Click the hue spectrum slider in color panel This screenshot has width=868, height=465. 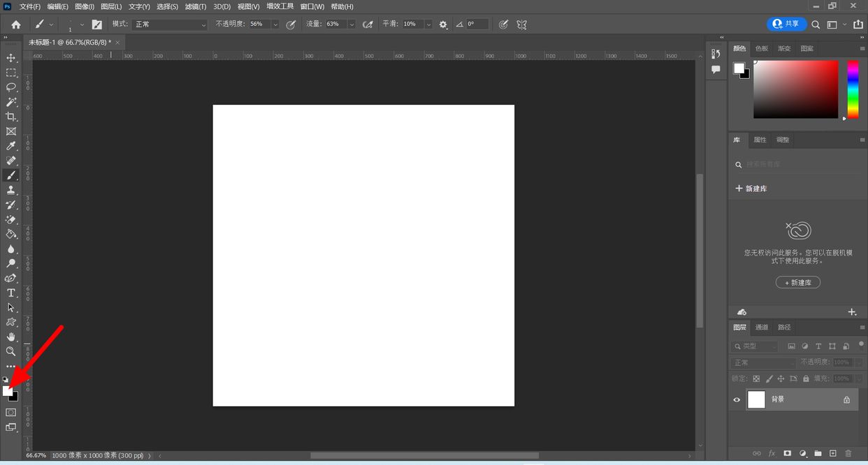coord(853,89)
